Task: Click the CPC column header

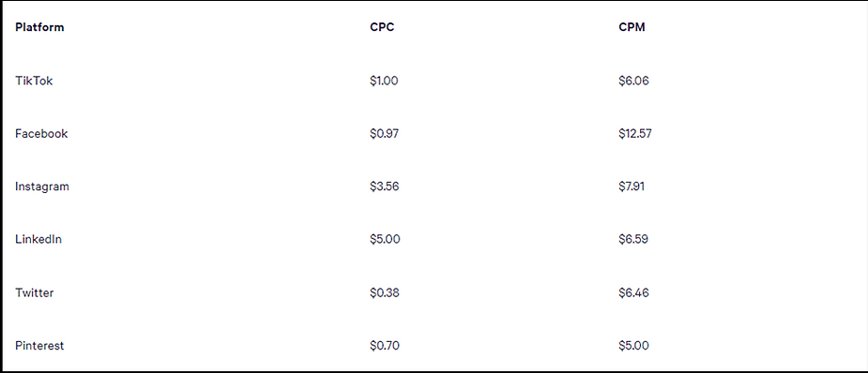Action: (x=382, y=27)
